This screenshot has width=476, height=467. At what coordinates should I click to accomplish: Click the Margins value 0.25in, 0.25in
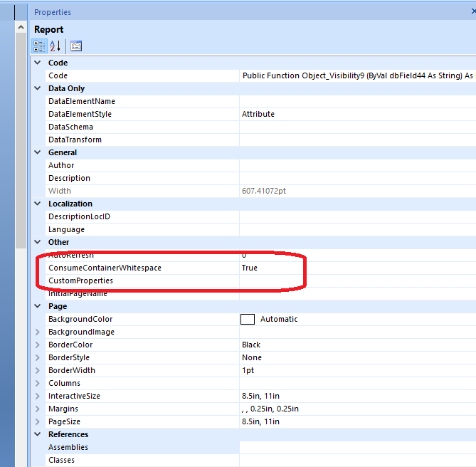(270, 409)
